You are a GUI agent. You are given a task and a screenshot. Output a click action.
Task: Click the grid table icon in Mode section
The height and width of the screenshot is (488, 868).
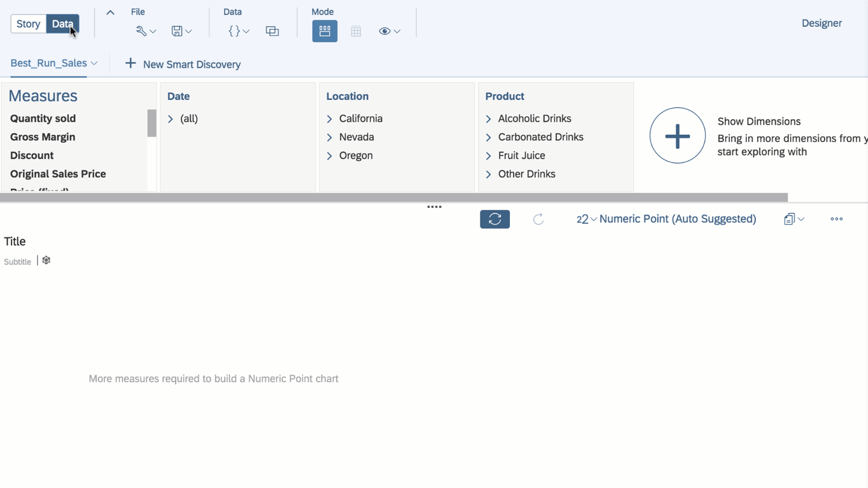click(356, 31)
